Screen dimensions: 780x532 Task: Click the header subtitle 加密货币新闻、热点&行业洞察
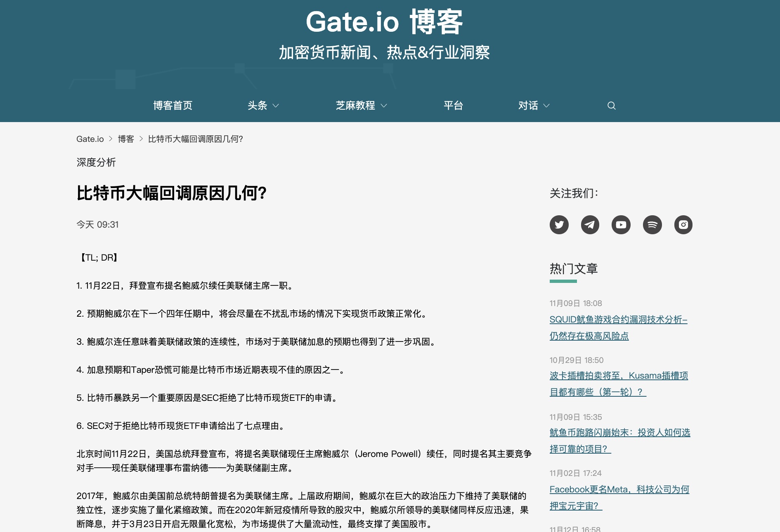tap(384, 52)
